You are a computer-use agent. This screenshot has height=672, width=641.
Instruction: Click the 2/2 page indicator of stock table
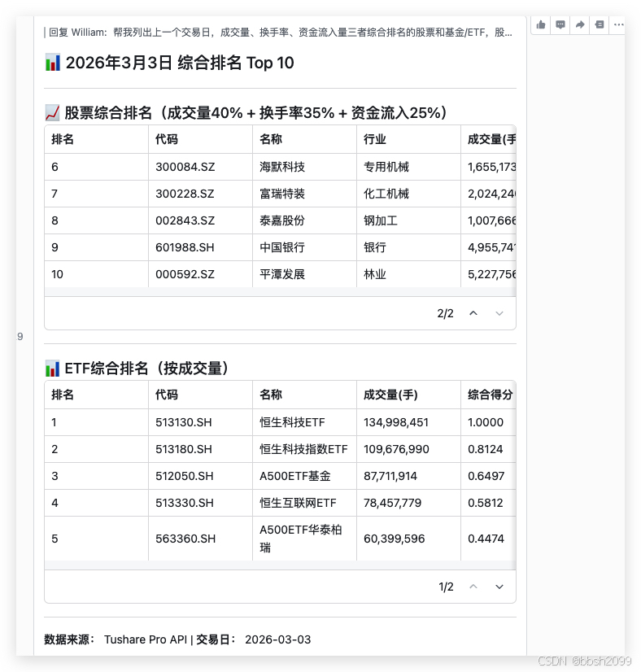tap(445, 313)
